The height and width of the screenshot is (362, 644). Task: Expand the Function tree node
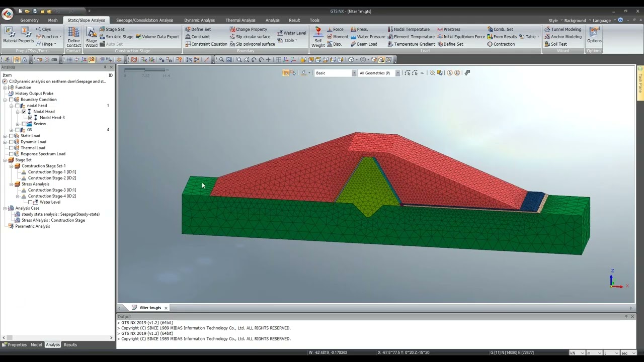tap(5, 87)
